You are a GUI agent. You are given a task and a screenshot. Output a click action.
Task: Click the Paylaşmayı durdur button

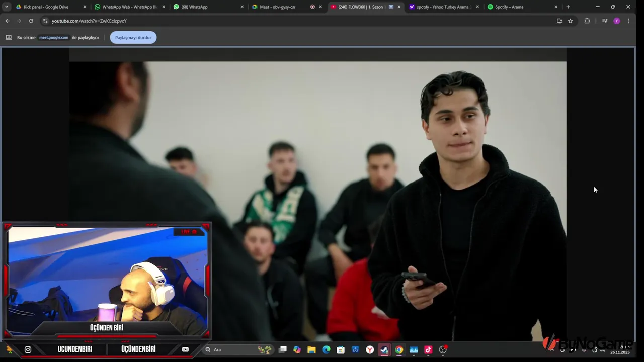(x=133, y=37)
